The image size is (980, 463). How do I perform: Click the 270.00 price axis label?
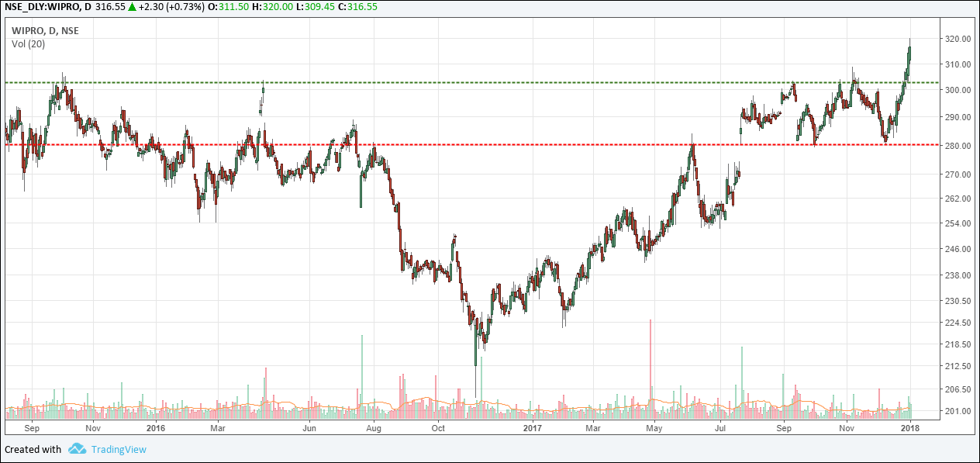click(960, 174)
